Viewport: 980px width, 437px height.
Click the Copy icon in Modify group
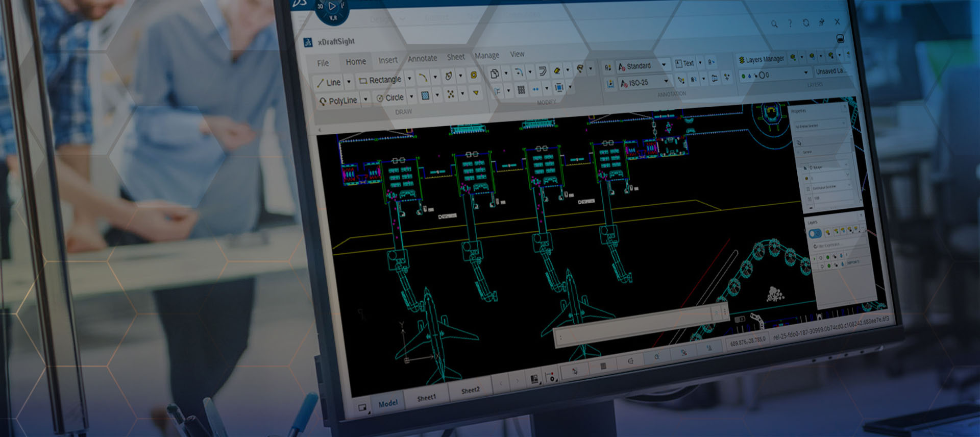tap(494, 74)
